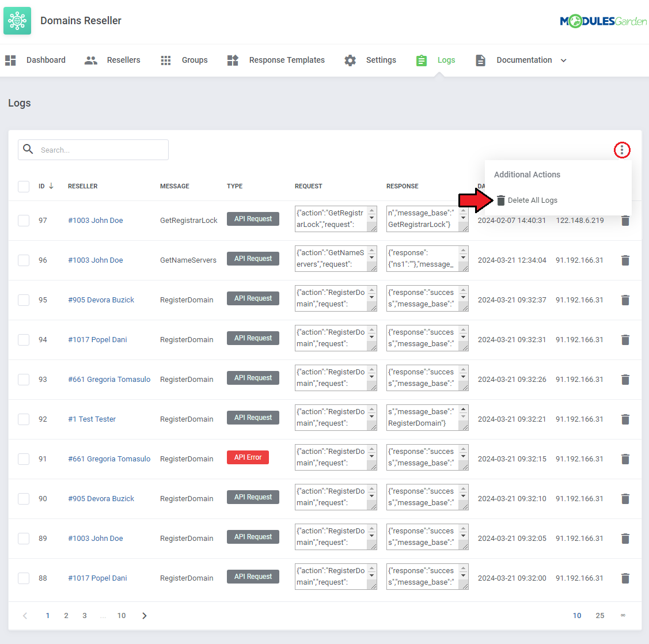Open the three-dot additional actions menu
The width and height of the screenshot is (649, 644).
tap(622, 150)
